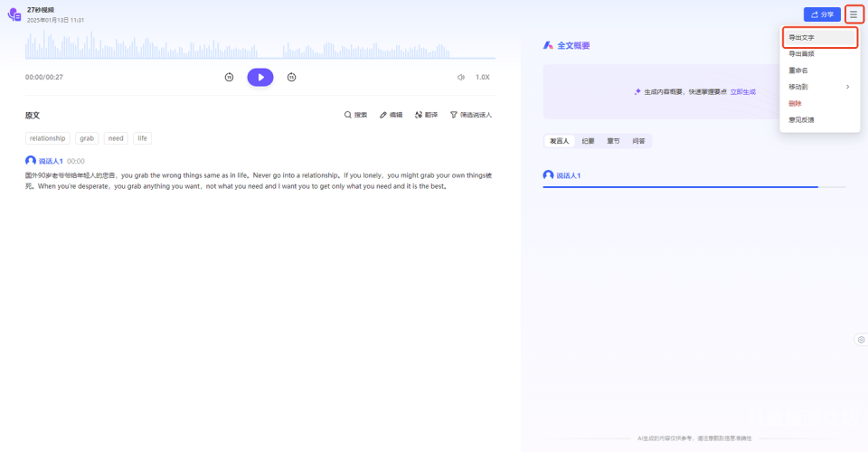Switch to the 章节 tab
868x452 pixels.
coord(613,141)
